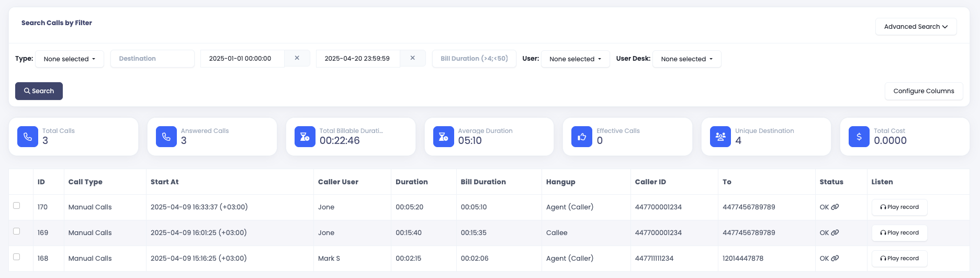Clear the end date 2025-04-20 field
Viewport: 980px width, 278px height.
tap(413, 58)
